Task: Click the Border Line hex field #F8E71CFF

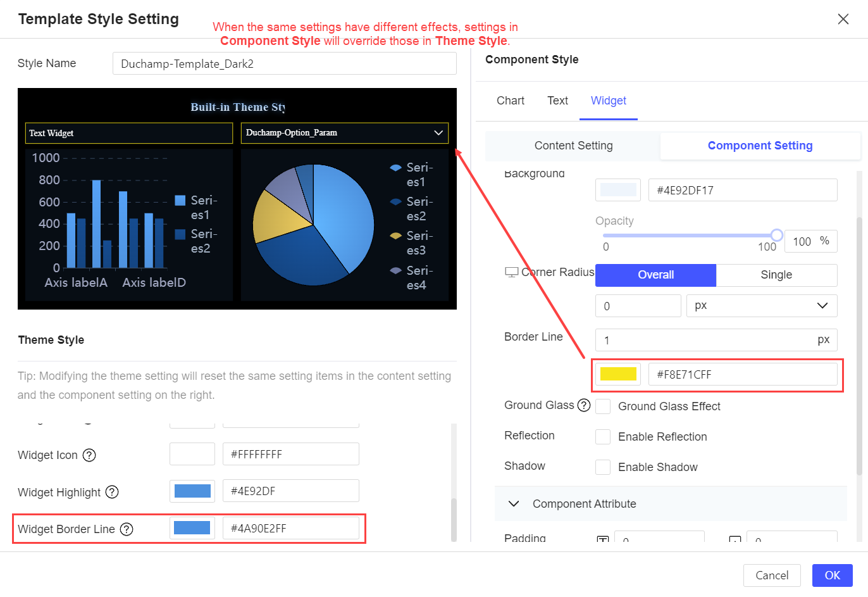Action: click(x=743, y=374)
